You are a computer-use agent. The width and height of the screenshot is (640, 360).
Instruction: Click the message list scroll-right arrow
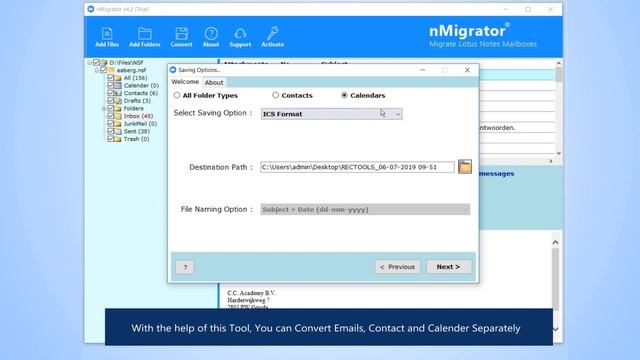click(551, 161)
